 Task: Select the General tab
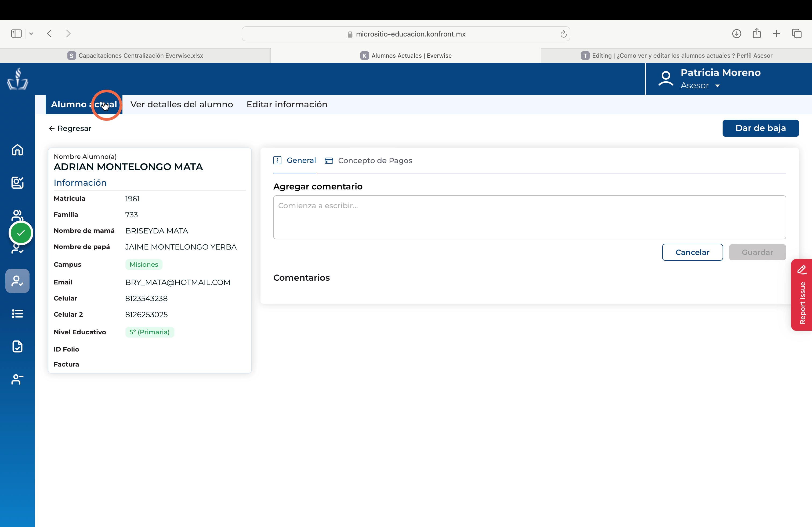(x=295, y=160)
